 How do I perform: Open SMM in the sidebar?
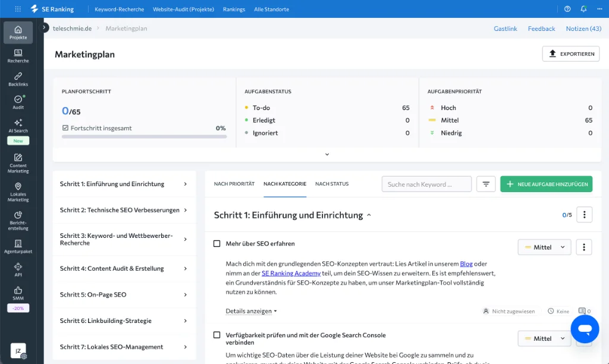pyautogui.click(x=18, y=293)
